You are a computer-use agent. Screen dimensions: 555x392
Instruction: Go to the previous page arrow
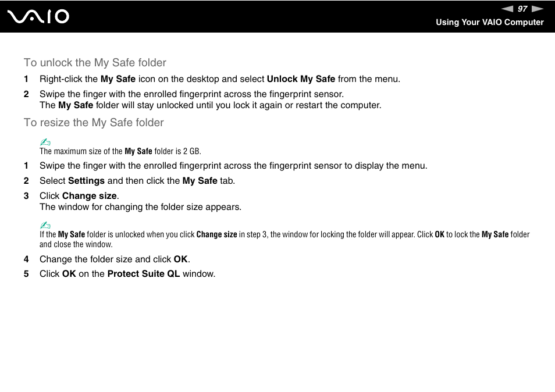click(507, 9)
